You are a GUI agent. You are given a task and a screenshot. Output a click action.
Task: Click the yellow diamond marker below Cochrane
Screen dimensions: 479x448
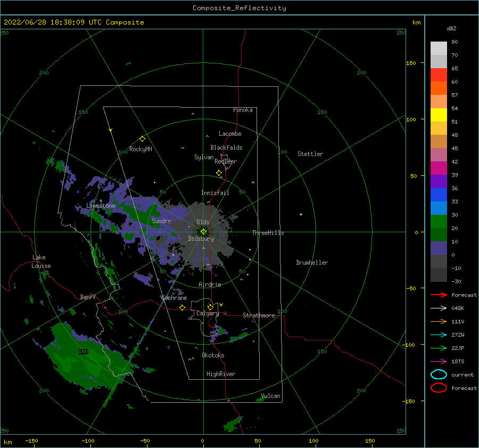[x=183, y=308]
